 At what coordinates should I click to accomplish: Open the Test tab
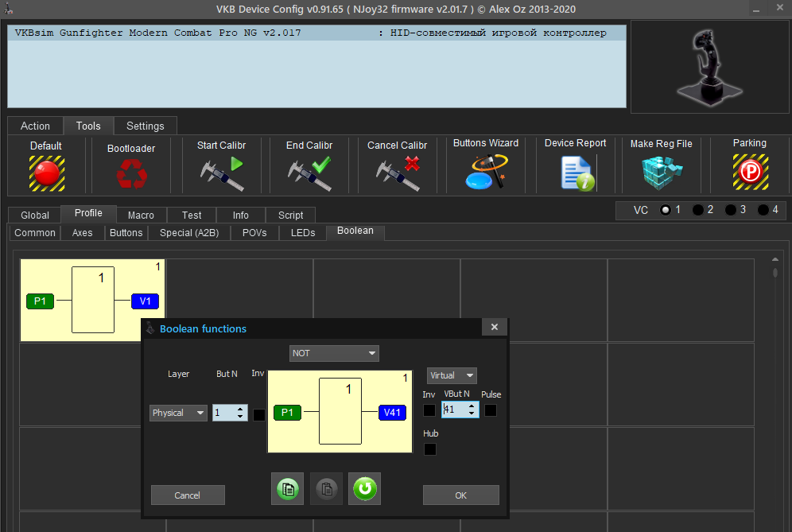tap(192, 216)
